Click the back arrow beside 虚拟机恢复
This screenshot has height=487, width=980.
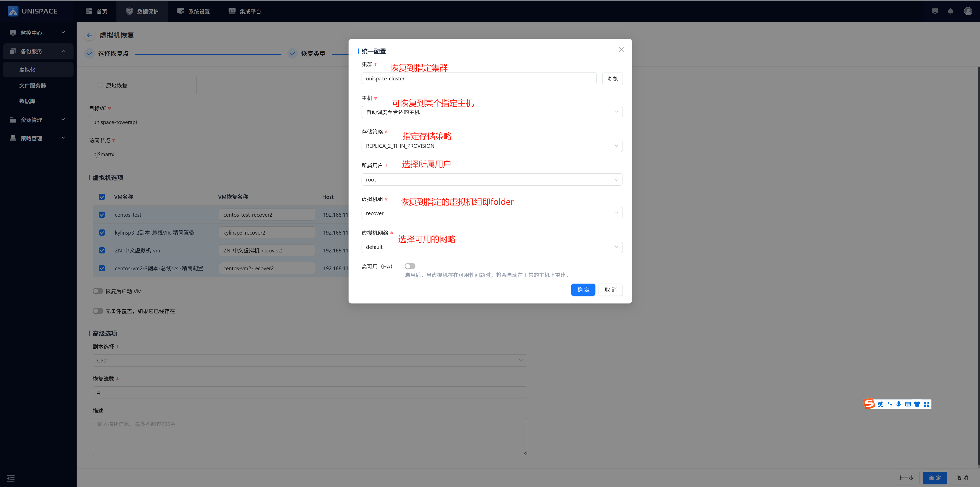tap(90, 35)
